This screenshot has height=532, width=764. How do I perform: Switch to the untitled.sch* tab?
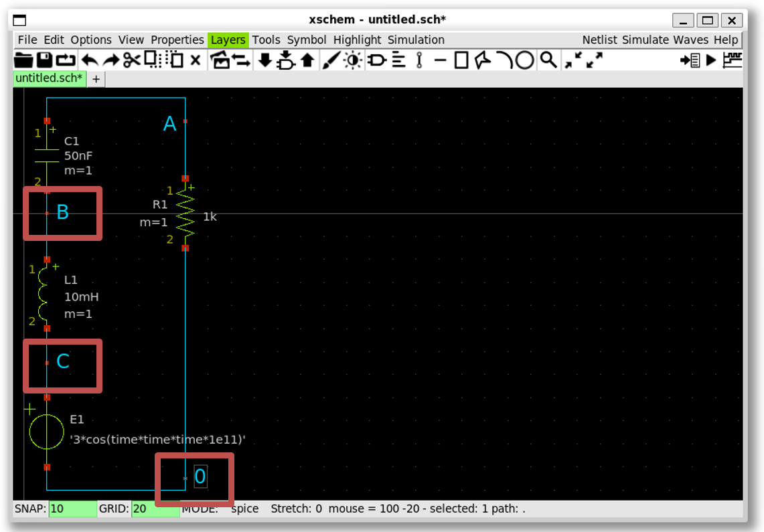49,78
